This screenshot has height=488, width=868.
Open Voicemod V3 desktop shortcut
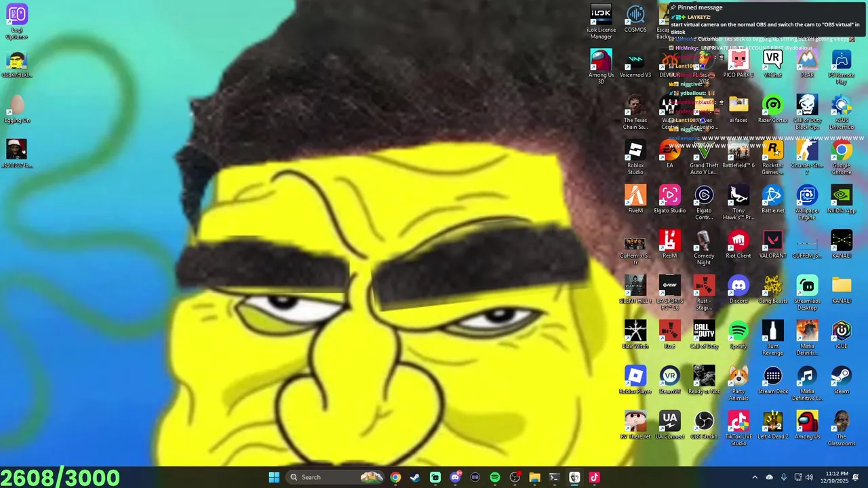(635, 64)
